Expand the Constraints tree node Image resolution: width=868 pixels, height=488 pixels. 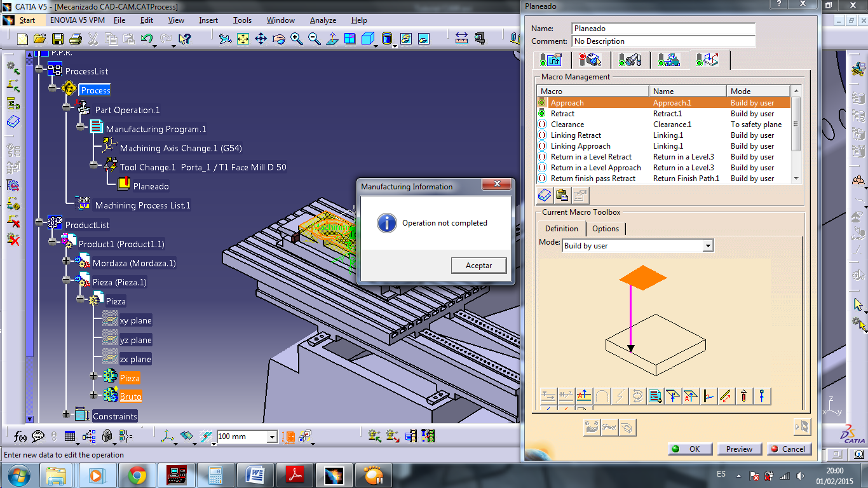[x=66, y=414]
